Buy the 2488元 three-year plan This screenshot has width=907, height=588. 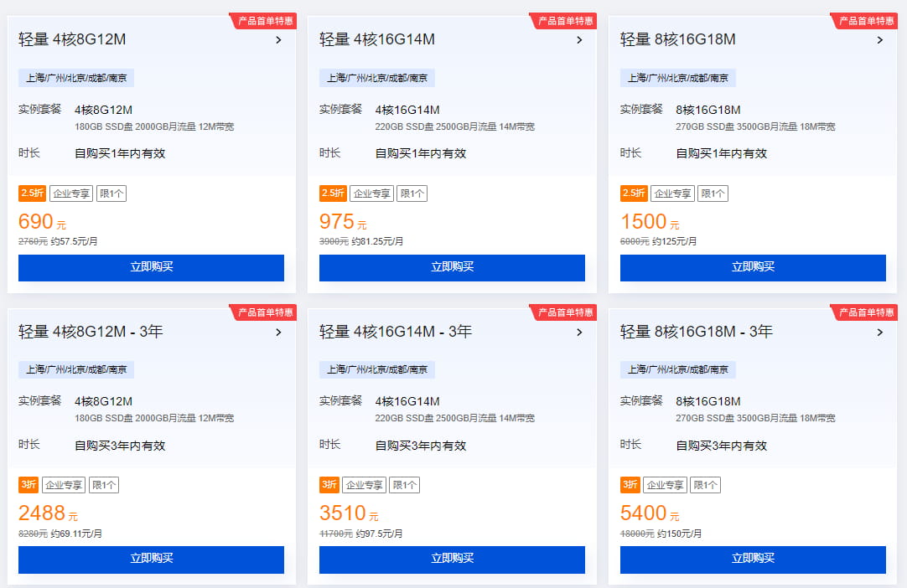[151, 559]
